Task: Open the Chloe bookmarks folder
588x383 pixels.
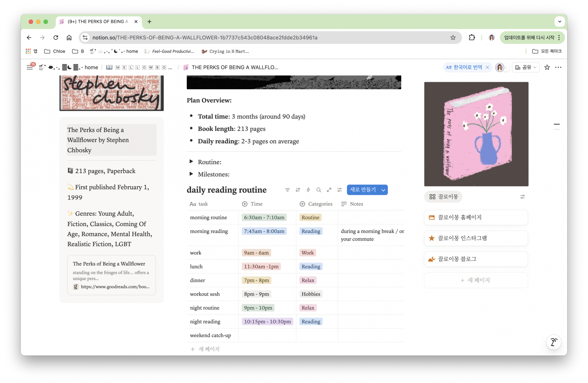Action: 55,51
